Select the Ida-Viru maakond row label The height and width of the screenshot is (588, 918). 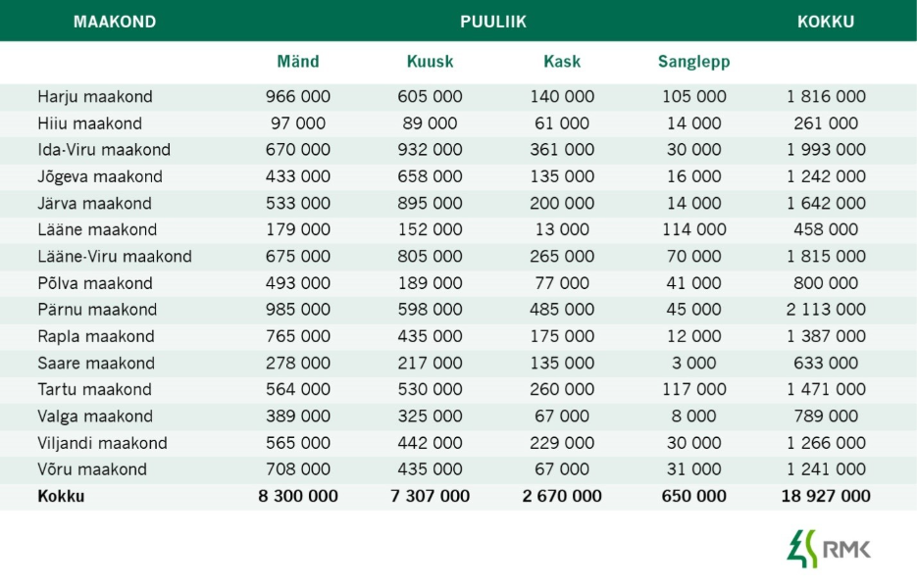tap(104, 150)
